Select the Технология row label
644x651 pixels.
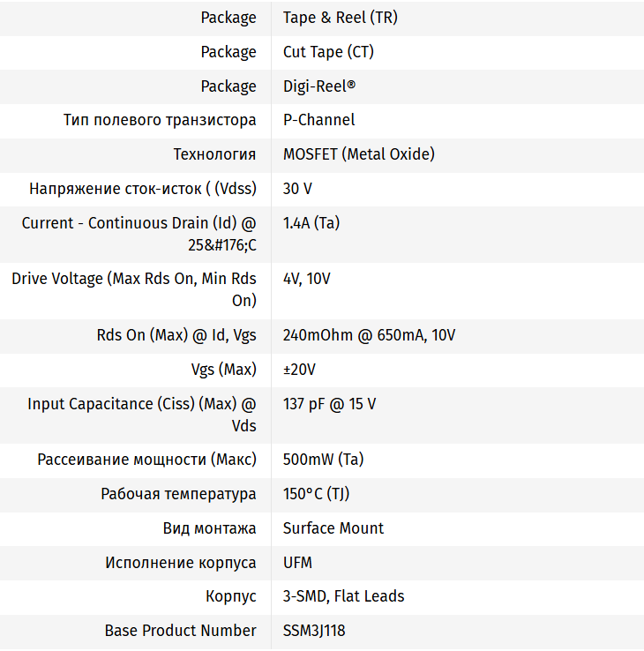point(214,154)
